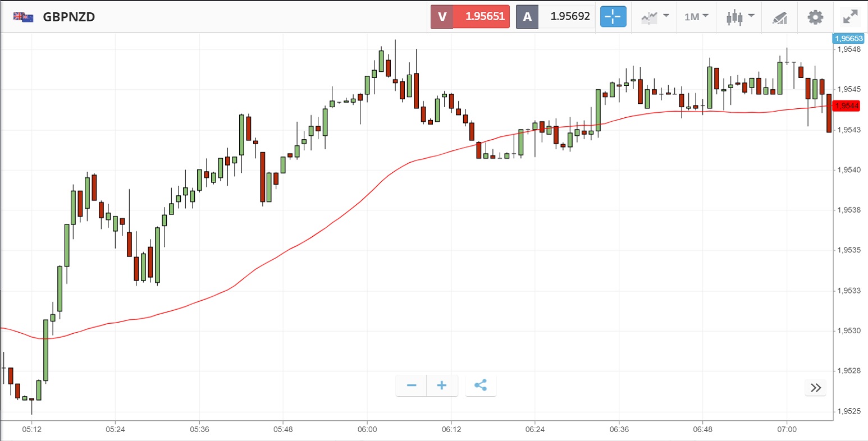Click the buy price 1.95692 button
The width and height of the screenshot is (868, 441).
[555, 17]
